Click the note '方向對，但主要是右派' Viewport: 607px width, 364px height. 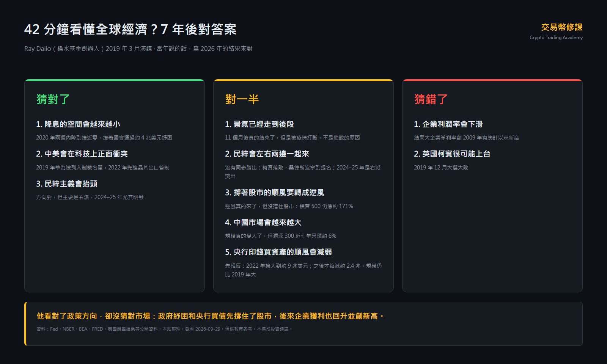tap(90, 197)
